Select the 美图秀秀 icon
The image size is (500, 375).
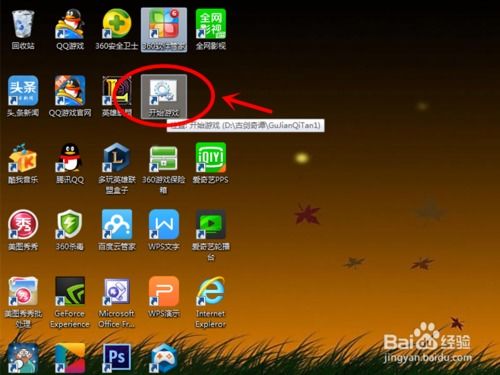pos(23,224)
